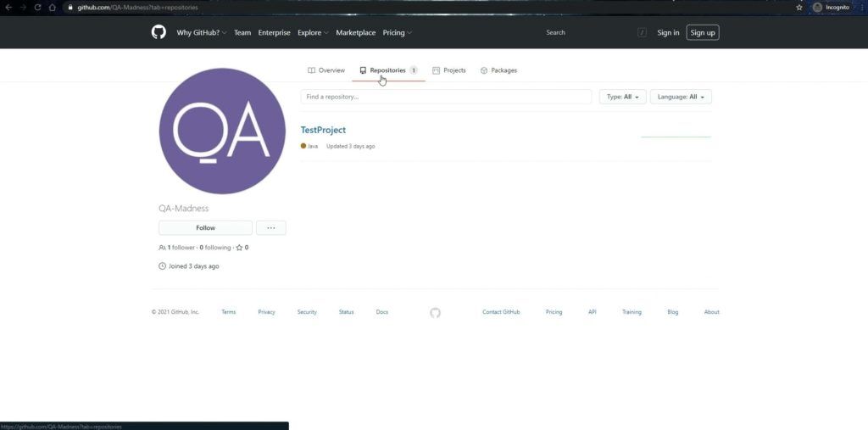Click the slash shortcut icon in the search box
The image size is (868, 430).
643,33
